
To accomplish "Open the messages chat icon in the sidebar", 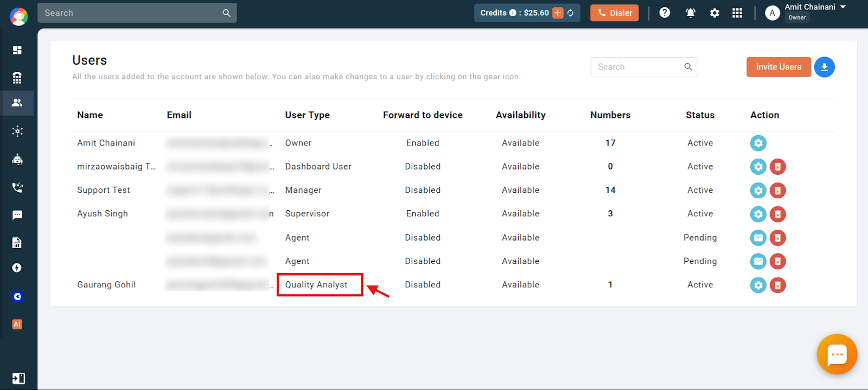I will tap(17, 215).
